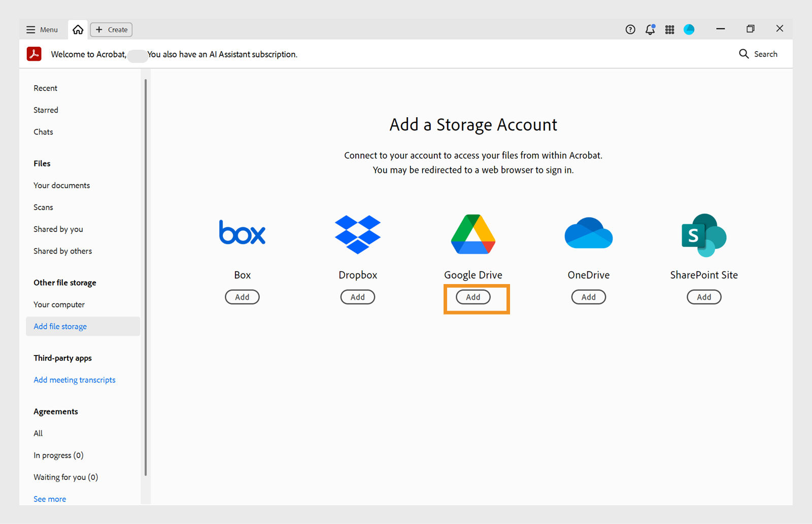The image size is (812, 524).
Task: Open the help question mark icon
Action: (630, 29)
